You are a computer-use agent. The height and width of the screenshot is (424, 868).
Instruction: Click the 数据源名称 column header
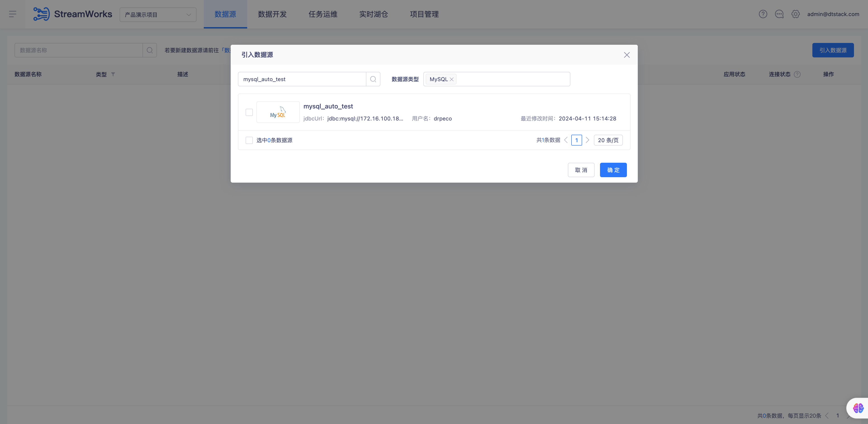tap(28, 74)
